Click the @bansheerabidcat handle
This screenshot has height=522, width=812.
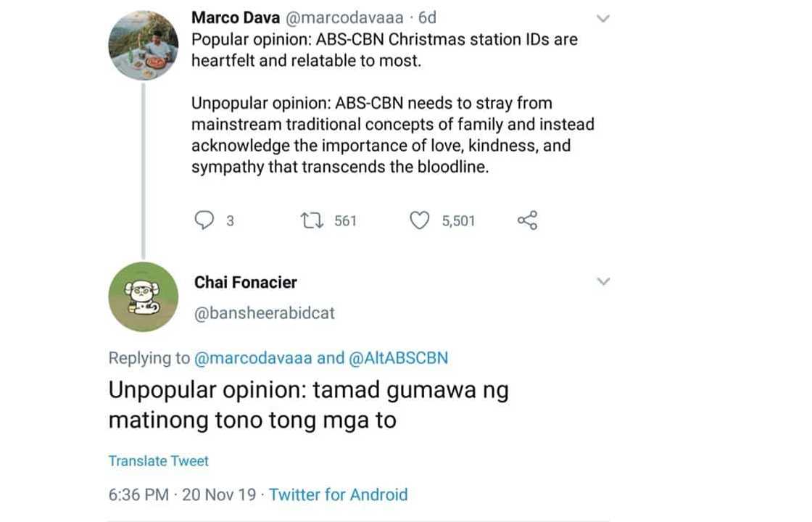click(x=265, y=313)
